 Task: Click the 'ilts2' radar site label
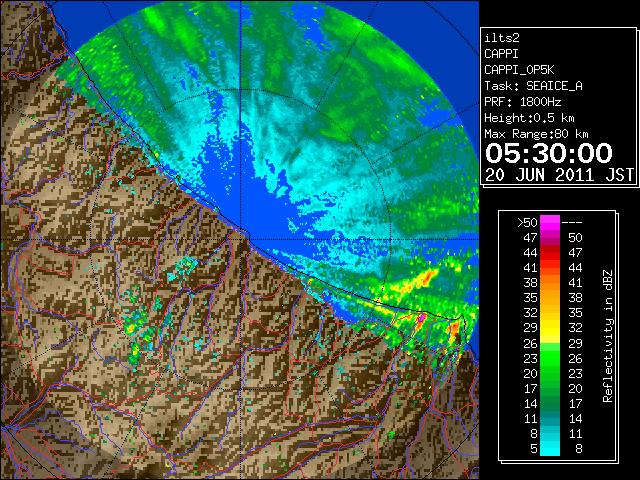click(502, 38)
